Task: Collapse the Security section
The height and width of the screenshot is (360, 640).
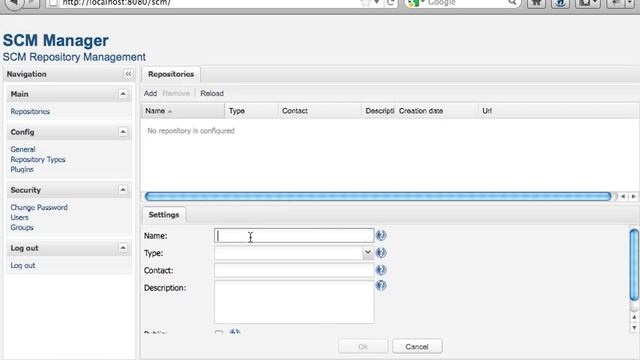Action: pyautogui.click(x=123, y=190)
